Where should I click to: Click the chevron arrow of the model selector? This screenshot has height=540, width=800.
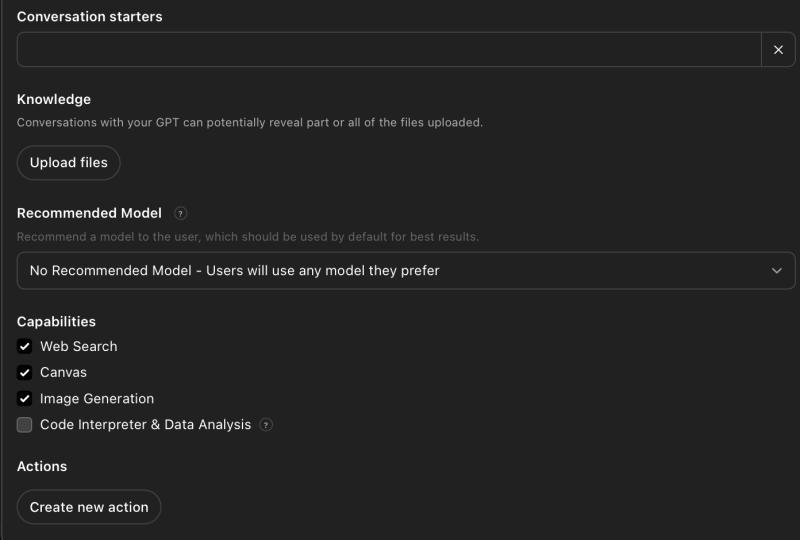coord(777,271)
